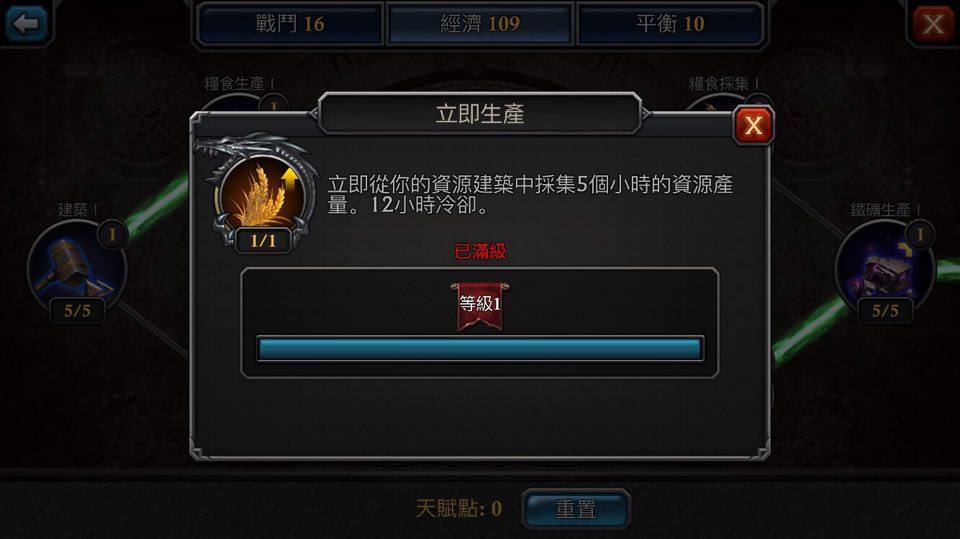The image size is (960, 539).
Task: Switch to the 戰鬥 16 tab
Action: pos(290,24)
